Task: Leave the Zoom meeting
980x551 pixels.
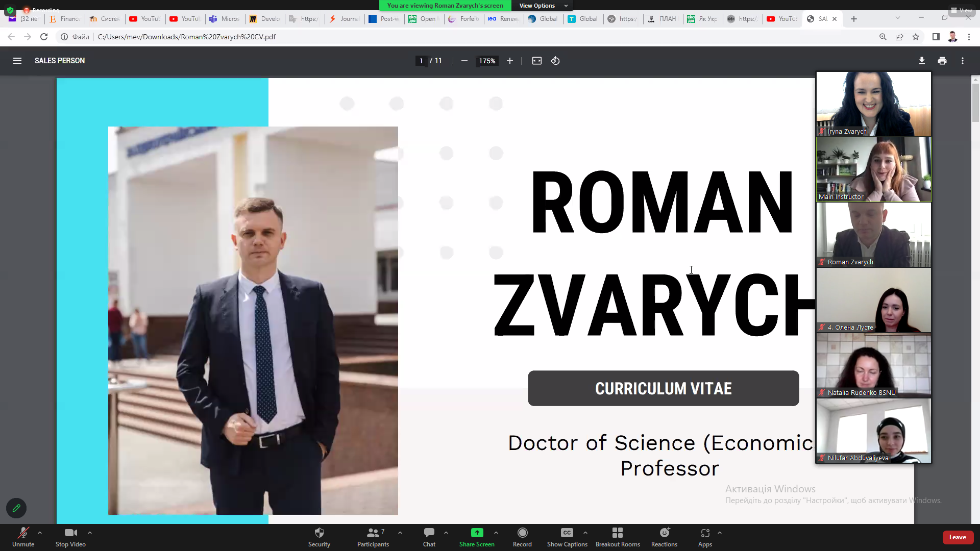Action: [958, 537]
